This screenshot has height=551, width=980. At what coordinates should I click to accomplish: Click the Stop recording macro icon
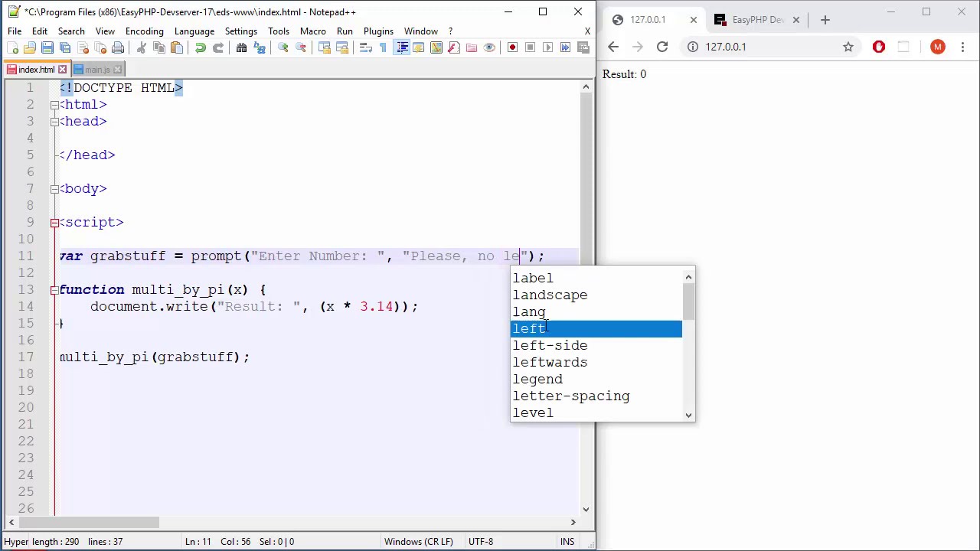(x=530, y=47)
